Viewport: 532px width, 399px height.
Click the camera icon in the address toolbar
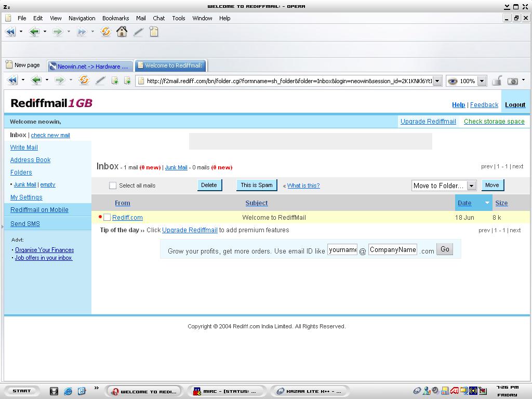[x=513, y=81]
